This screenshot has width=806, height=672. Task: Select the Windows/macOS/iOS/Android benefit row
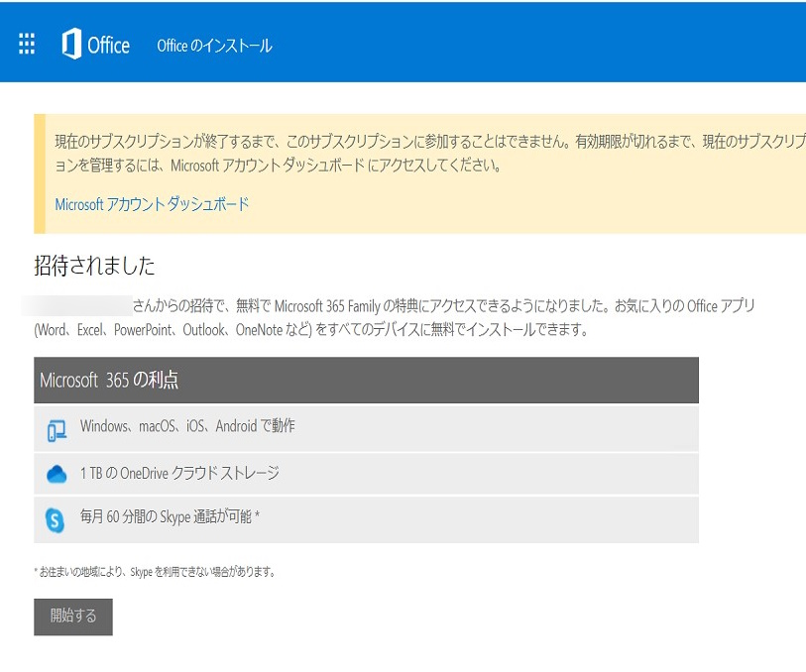pos(367,427)
